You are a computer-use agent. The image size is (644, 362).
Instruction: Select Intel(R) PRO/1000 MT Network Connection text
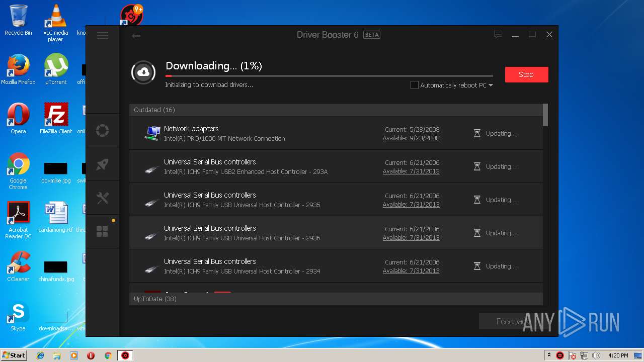224,139
